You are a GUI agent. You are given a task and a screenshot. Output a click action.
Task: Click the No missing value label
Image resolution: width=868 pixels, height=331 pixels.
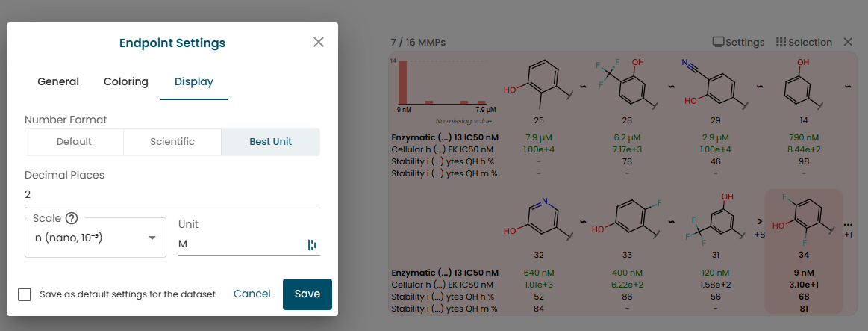(463, 121)
